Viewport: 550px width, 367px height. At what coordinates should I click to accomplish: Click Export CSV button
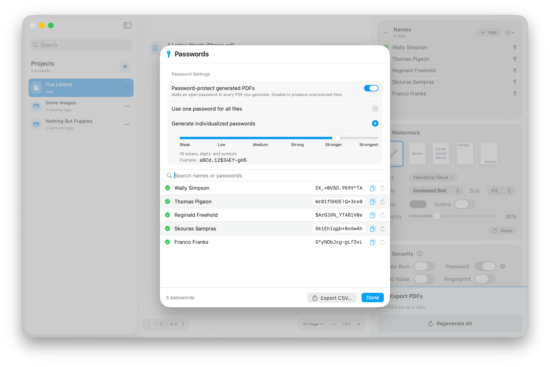(x=332, y=298)
